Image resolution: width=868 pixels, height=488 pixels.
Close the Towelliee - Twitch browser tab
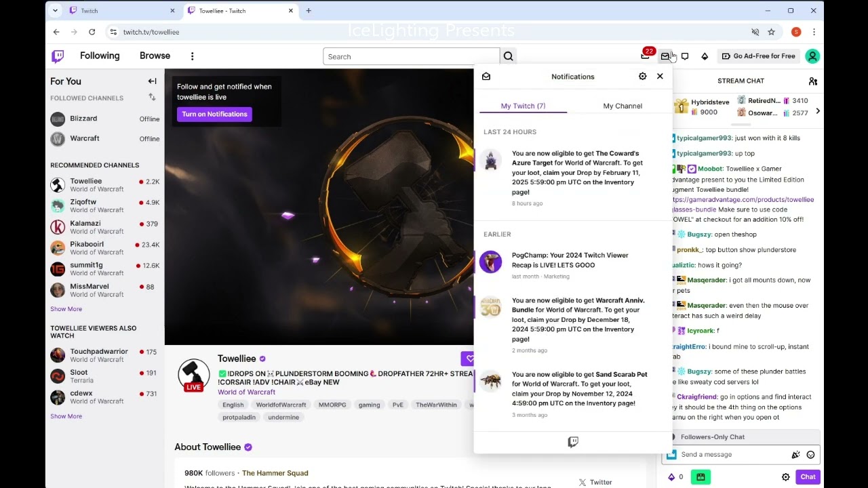coord(291,11)
